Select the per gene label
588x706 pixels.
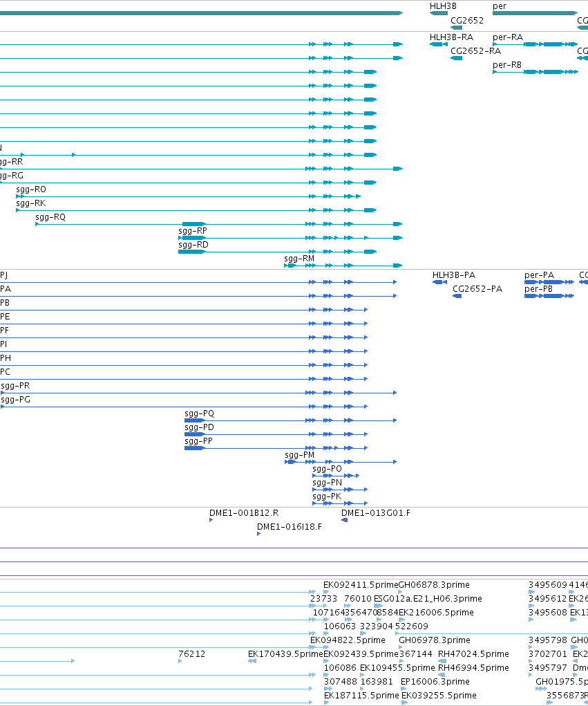tap(500, 6)
